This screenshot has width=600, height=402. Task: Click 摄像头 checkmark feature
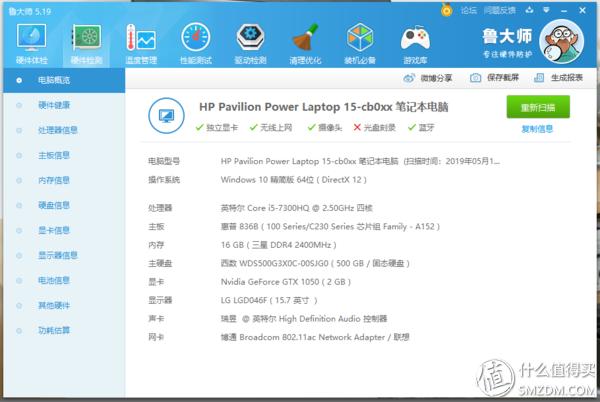coord(324,127)
